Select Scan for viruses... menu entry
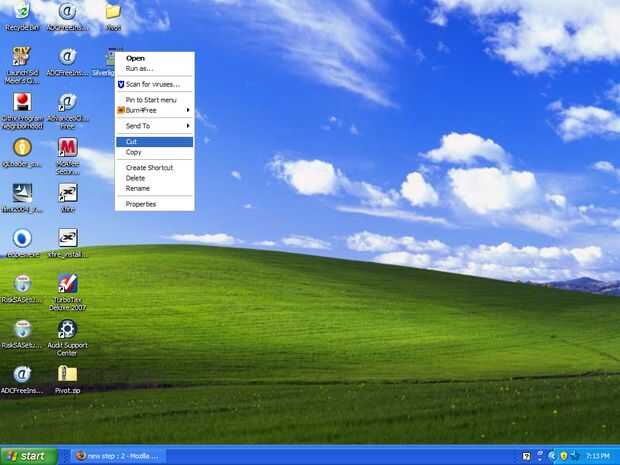Viewport: 620px width, 465px height. point(154,84)
